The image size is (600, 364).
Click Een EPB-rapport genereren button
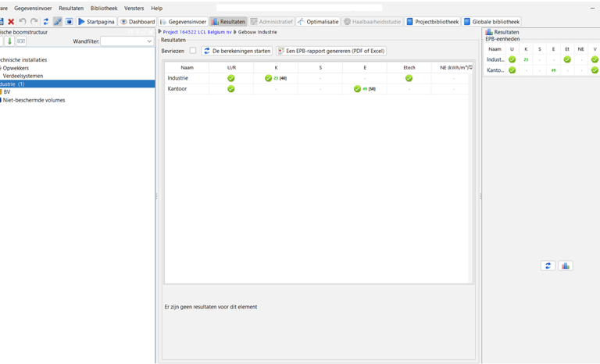click(331, 51)
